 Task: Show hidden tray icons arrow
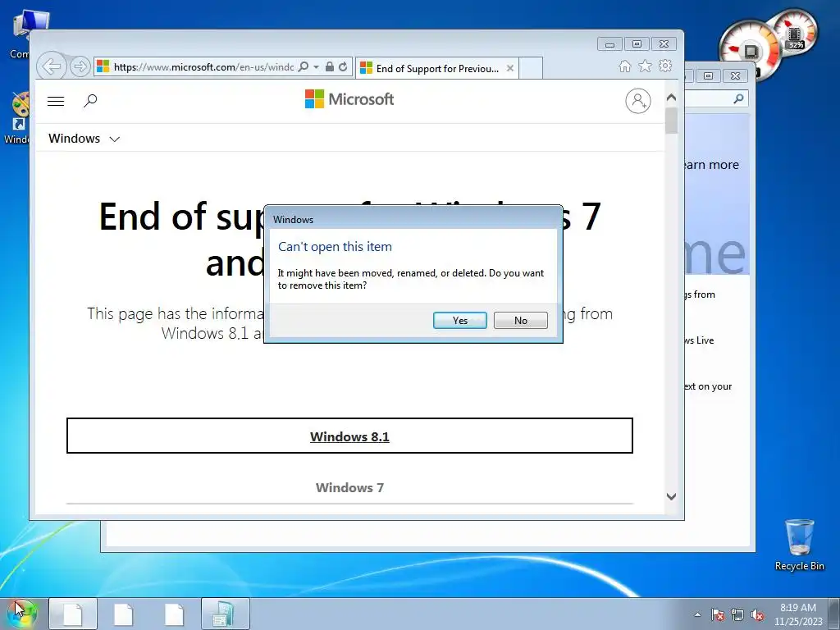[697, 614]
